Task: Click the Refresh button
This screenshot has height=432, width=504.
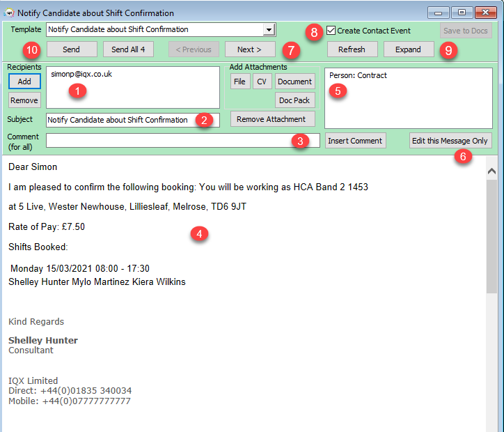Action: [352, 49]
